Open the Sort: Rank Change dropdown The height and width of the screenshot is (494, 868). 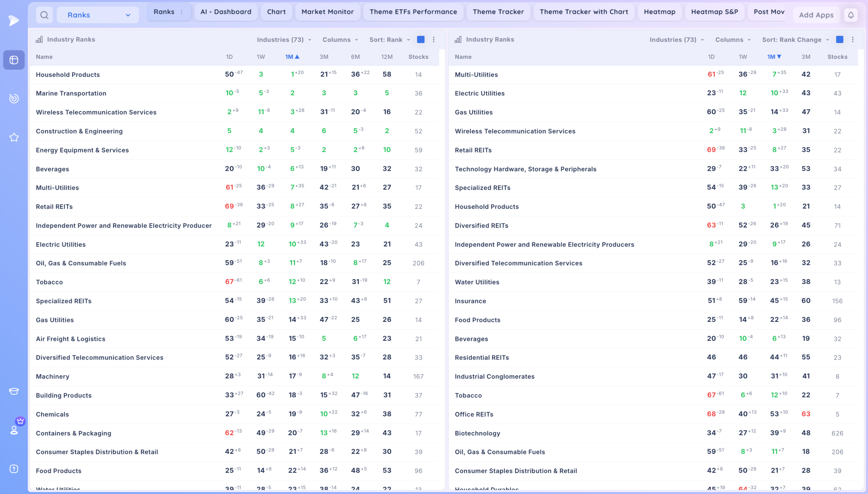795,40
